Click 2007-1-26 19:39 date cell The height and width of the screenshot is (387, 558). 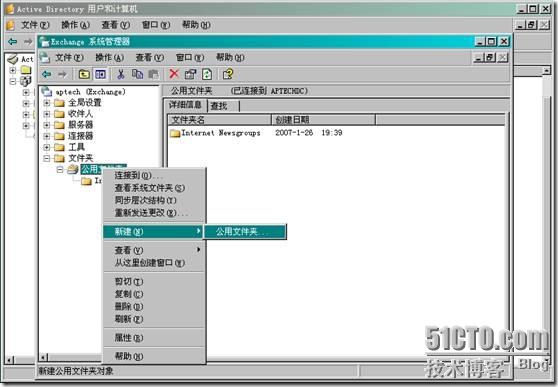[x=309, y=133]
